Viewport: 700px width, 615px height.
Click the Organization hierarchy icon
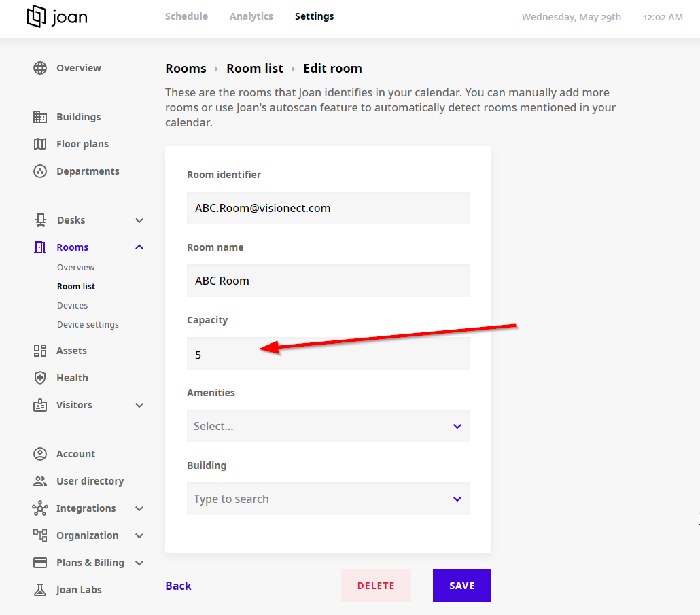pyautogui.click(x=40, y=535)
